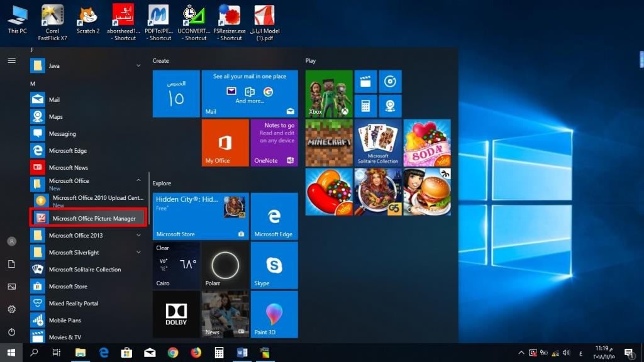Open the Cooking Fever tile
Image resolution: width=644 pixels, height=362 pixels.
[427, 192]
